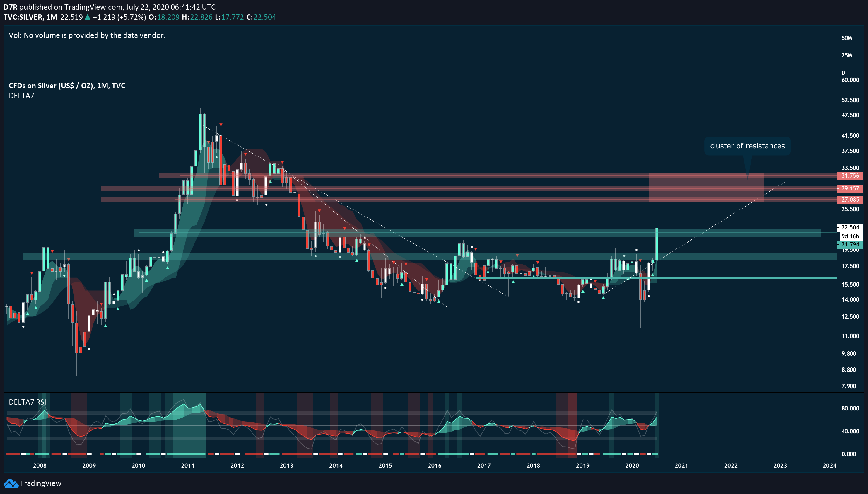The image size is (868, 494).
Task: Click the TVC:SILVER, 1M symbol header
Action: [x=30, y=17]
